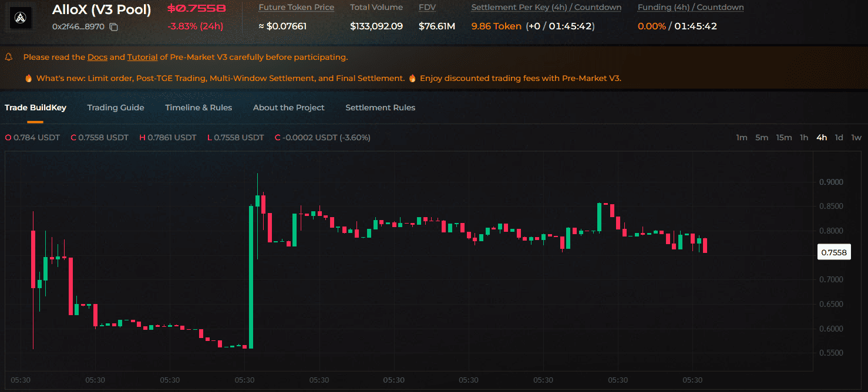Open the Docs link
Screen dimensions: 868x392
click(x=97, y=57)
